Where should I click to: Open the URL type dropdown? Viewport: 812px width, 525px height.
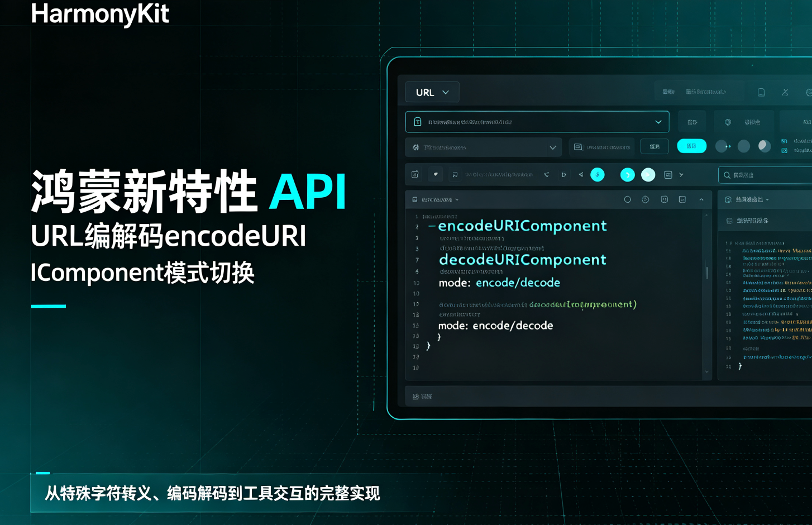coord(432,92)
